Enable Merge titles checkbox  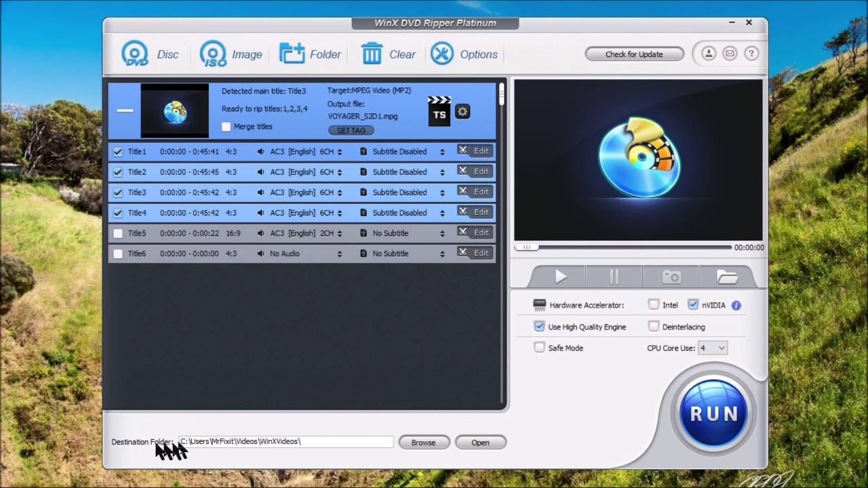click(x=226, y=127)
